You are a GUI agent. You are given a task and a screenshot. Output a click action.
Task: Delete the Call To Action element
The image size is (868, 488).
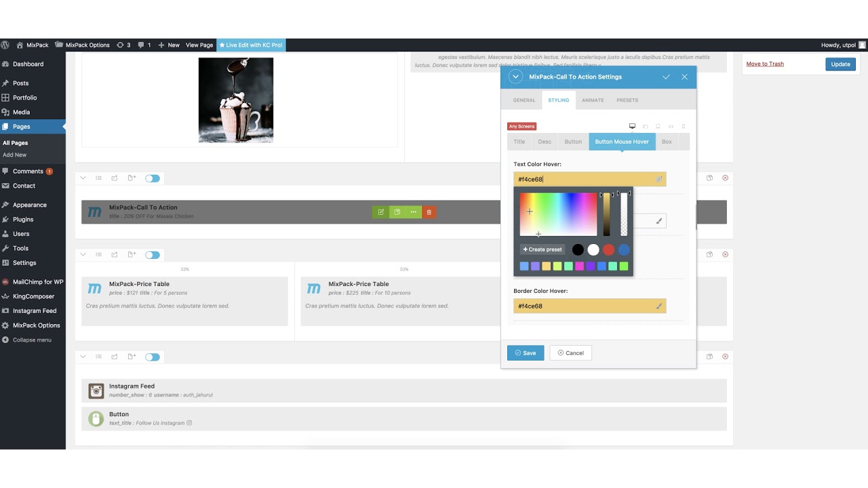(x=429, y=212)
